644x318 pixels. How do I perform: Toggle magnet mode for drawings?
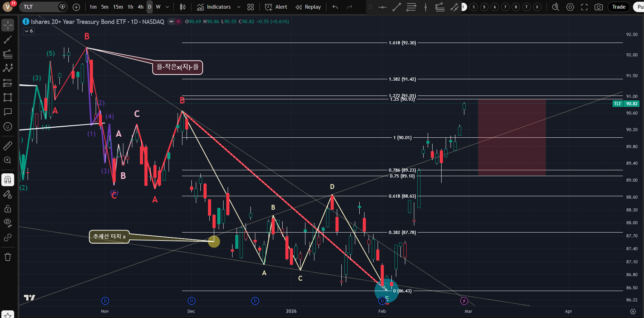(x=8, y=180)
